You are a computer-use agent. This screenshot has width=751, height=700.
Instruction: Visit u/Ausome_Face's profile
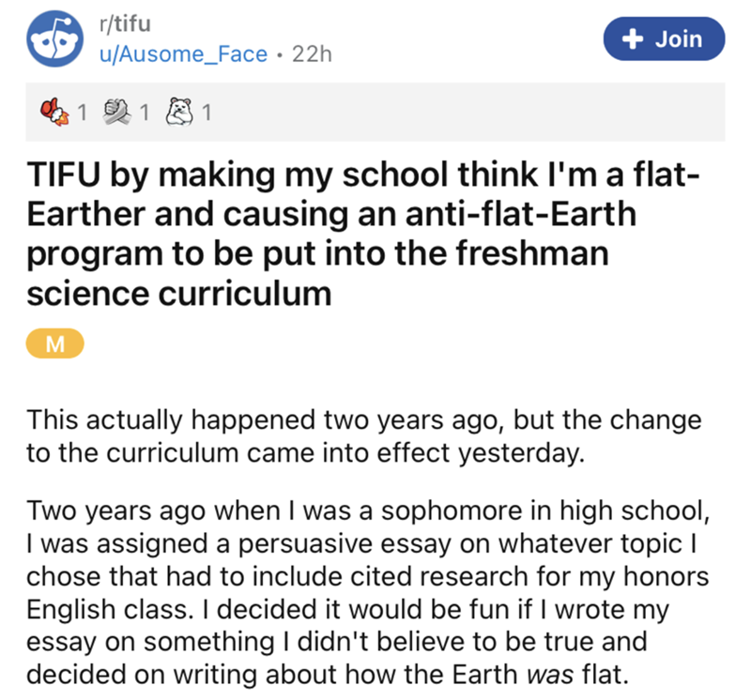(183, 54)
